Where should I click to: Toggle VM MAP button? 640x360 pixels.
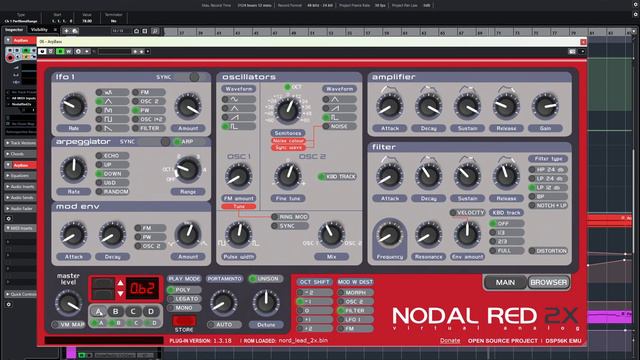point(69,324)
